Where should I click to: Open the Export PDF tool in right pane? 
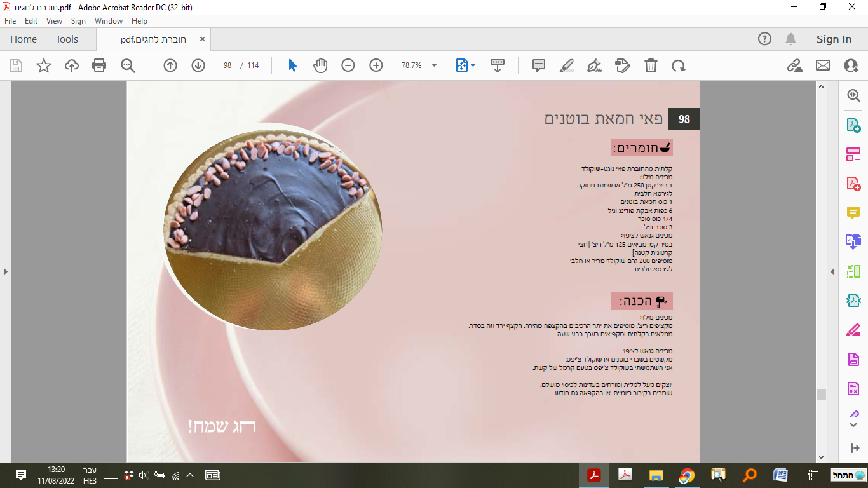pyautogui.click(x=853, y=125)
